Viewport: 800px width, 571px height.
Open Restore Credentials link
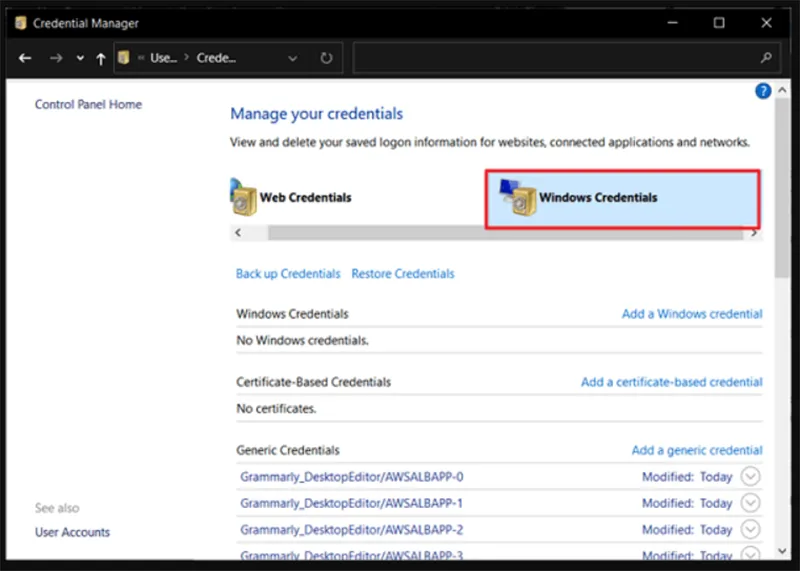[403, 274]
